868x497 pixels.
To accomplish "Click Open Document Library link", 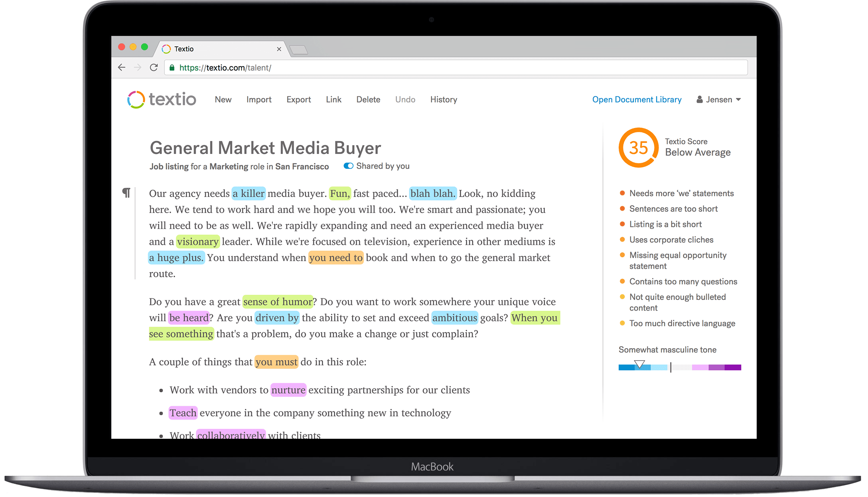I will click(x=637, y=100).
